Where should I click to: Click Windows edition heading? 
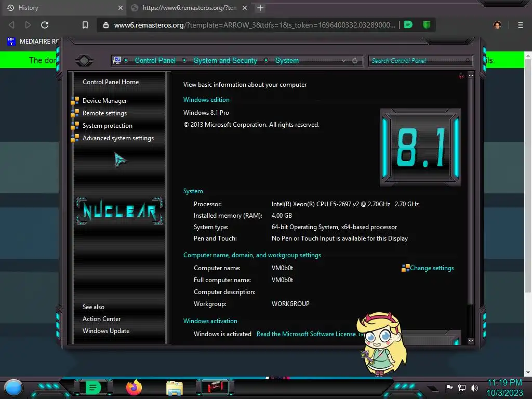click(x=206, y=100)
